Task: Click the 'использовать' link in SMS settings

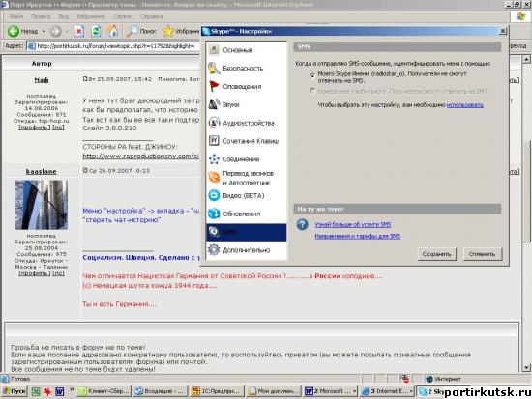Action: (465, 105)
